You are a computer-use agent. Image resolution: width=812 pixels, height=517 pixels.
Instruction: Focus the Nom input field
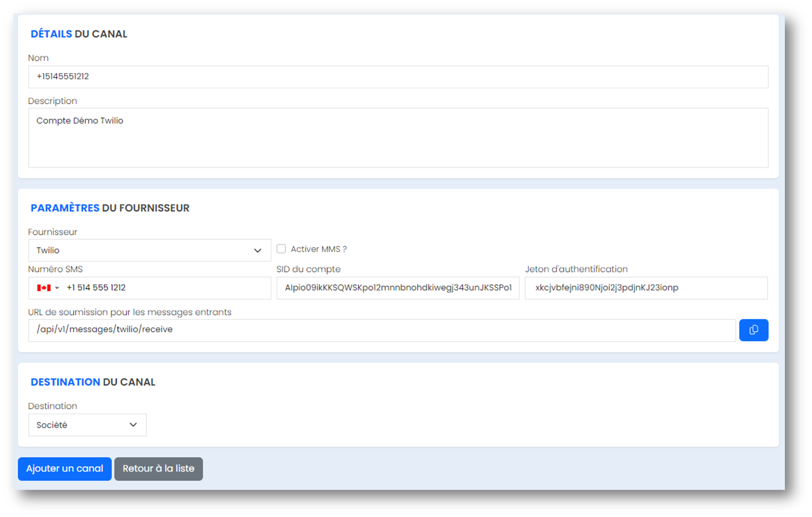point(398,77)
